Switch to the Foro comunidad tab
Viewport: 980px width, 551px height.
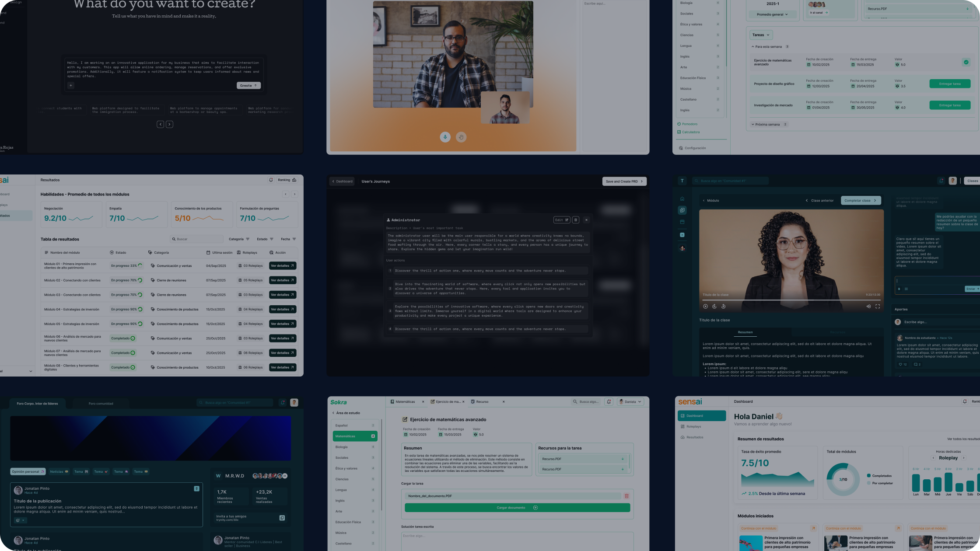click(x=101, y=404)
